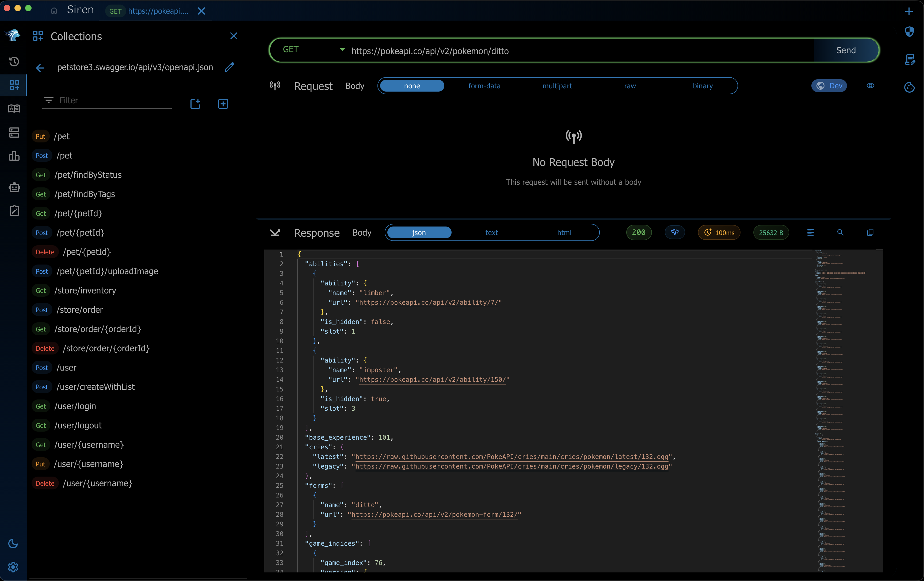Screen dimensions: 924x581
Task: Click the response format lines icon
Action: tap(810, 232)
